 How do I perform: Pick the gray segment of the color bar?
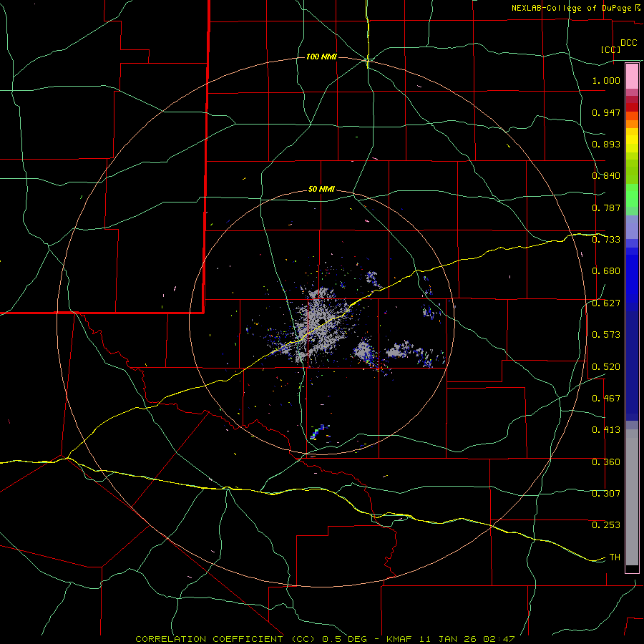[x=632, y=497]
